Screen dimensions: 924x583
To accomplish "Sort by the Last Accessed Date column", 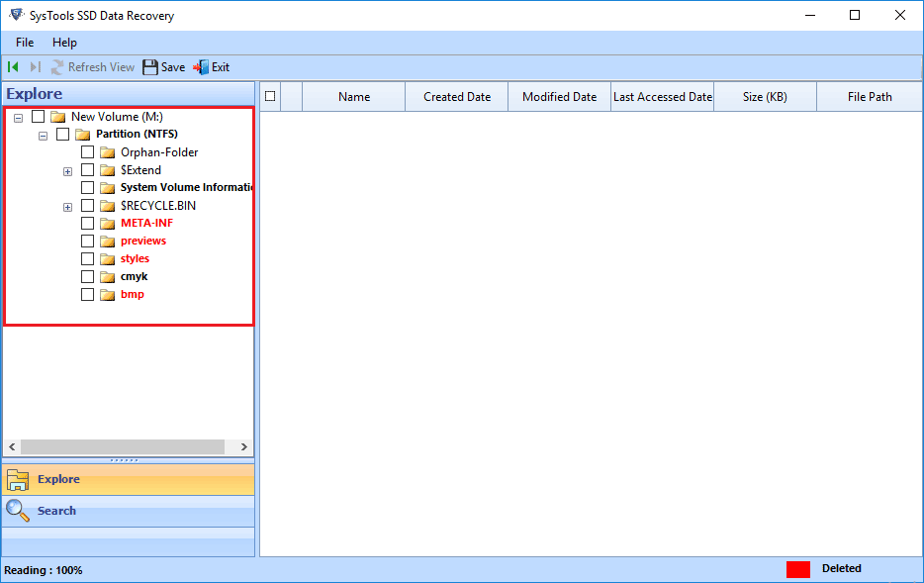I will coord(663,97).
